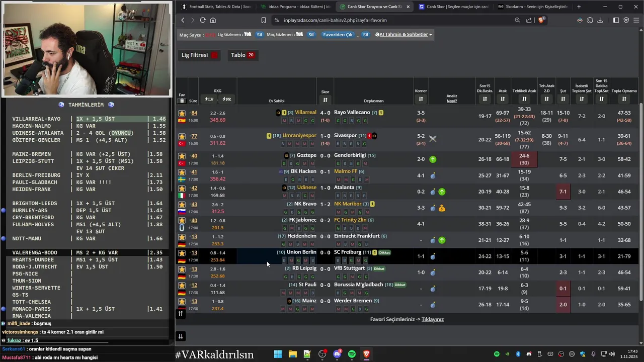Click the crossed-swords icon in Umraniyespor row
644x362 pixels.
433,138
